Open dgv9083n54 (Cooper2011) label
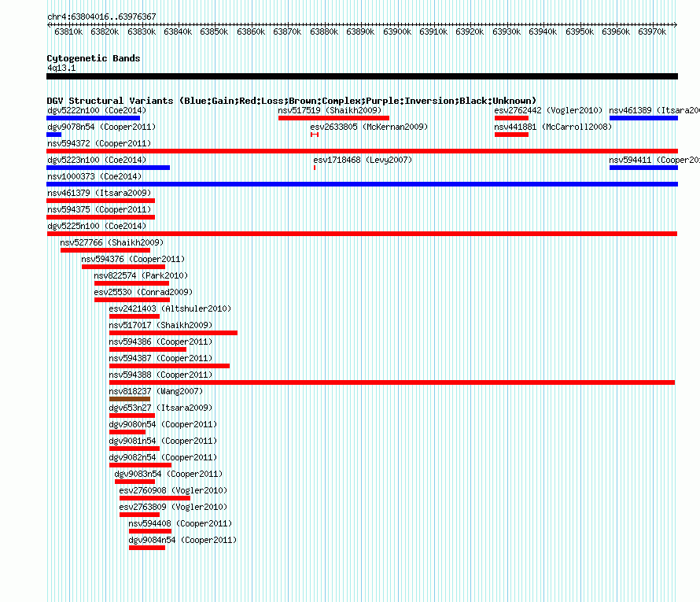The image size is (700, 602). (x=168, y=474)
